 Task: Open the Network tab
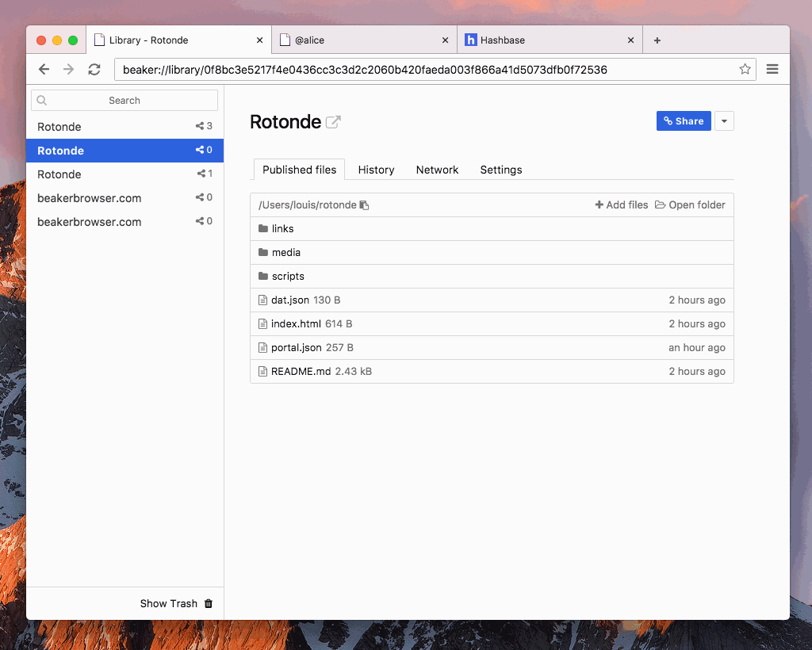click(437, 170)
